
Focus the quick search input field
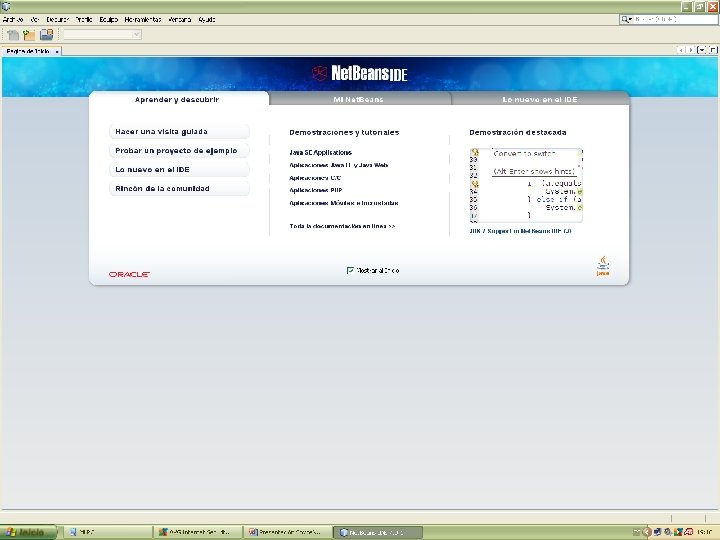675,19
